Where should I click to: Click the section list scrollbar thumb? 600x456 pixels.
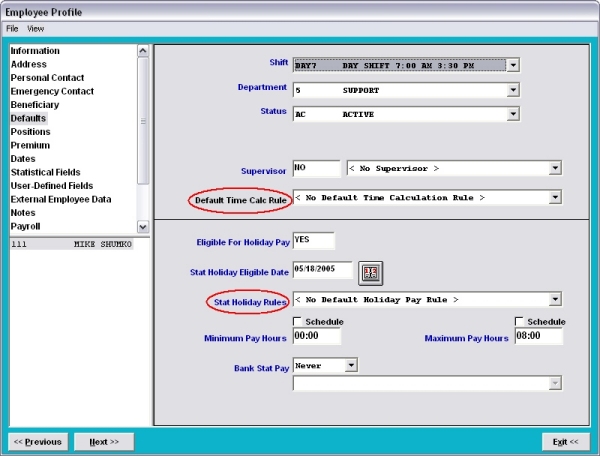click(143, 121)
